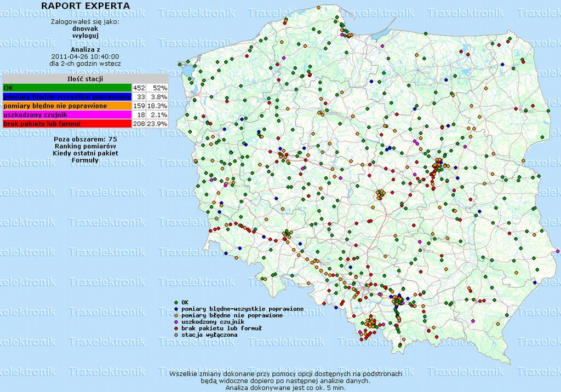Click the station count 452 cell

[x=139, y=88]
